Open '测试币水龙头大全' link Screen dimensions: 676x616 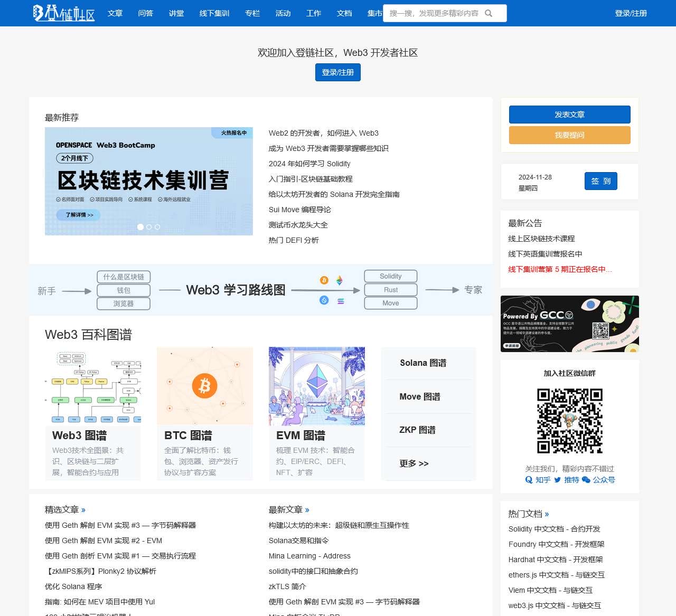(x=298, y=225)
